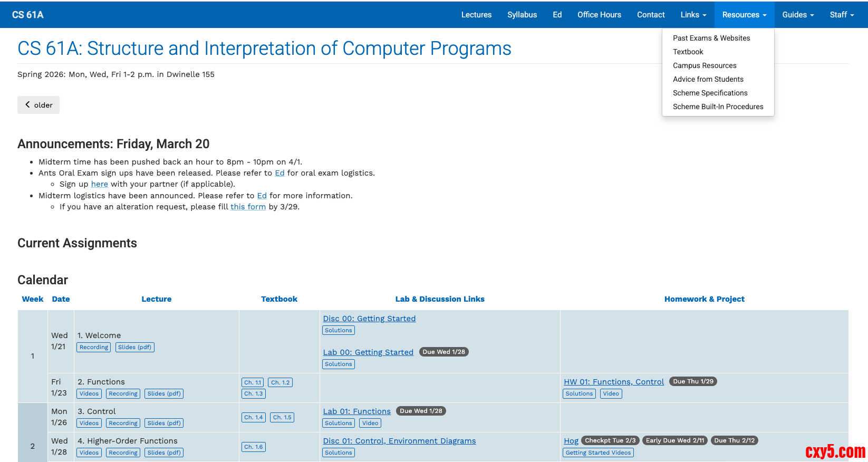The width and height of the screenshot is (868, 462).
Task: Follow the 'here' oral exam signup link
Action: click(x=99, y=184)
